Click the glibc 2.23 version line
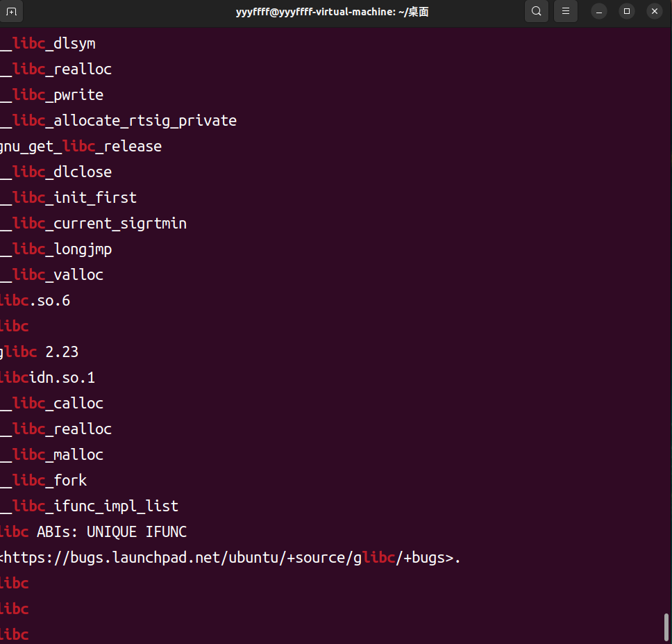This screenshot has height=644, width=672. pyautogui.click(x=40, y=352)
